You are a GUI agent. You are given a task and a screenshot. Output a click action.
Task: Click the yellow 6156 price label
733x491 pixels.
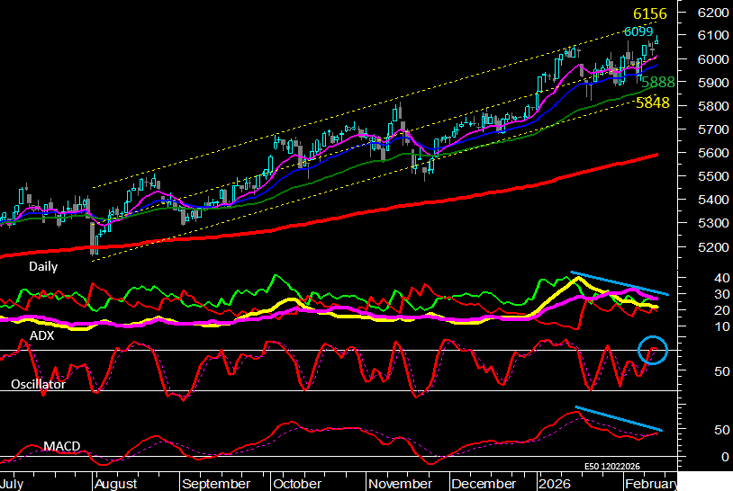click(648, 14)
